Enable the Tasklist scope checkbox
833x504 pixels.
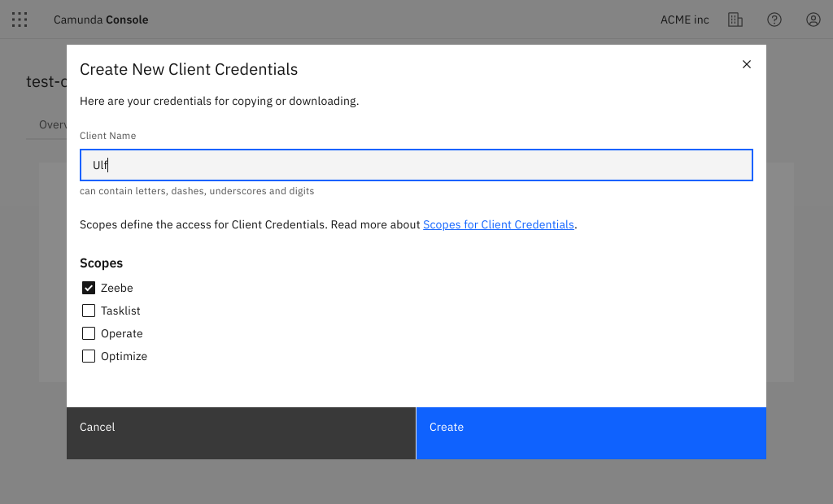tap(89, 311)
